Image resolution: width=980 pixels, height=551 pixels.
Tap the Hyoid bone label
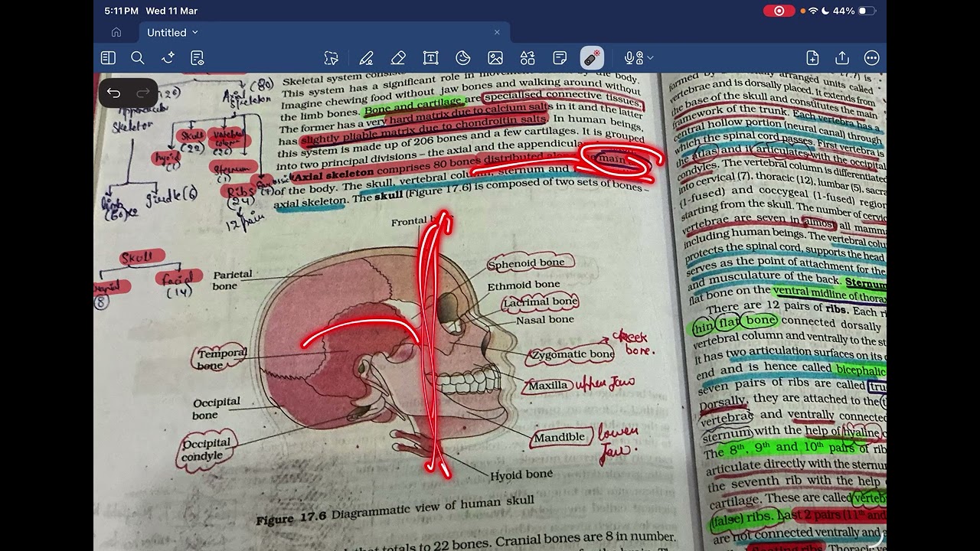(x=521, y=474)
